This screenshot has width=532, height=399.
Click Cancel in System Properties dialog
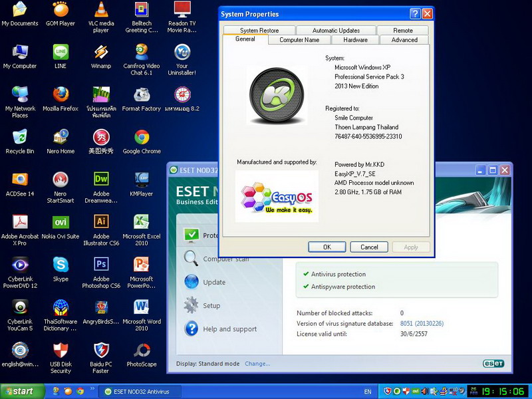(369, 247)
